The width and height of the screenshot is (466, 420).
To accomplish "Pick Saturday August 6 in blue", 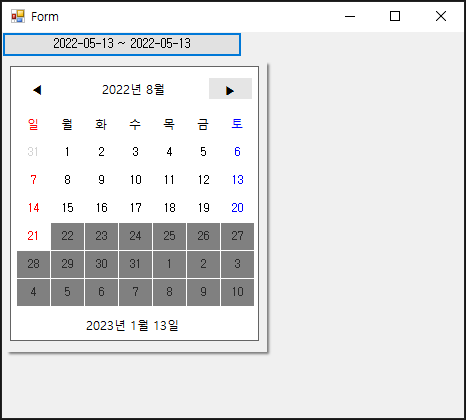I will [x=237, y=152].
